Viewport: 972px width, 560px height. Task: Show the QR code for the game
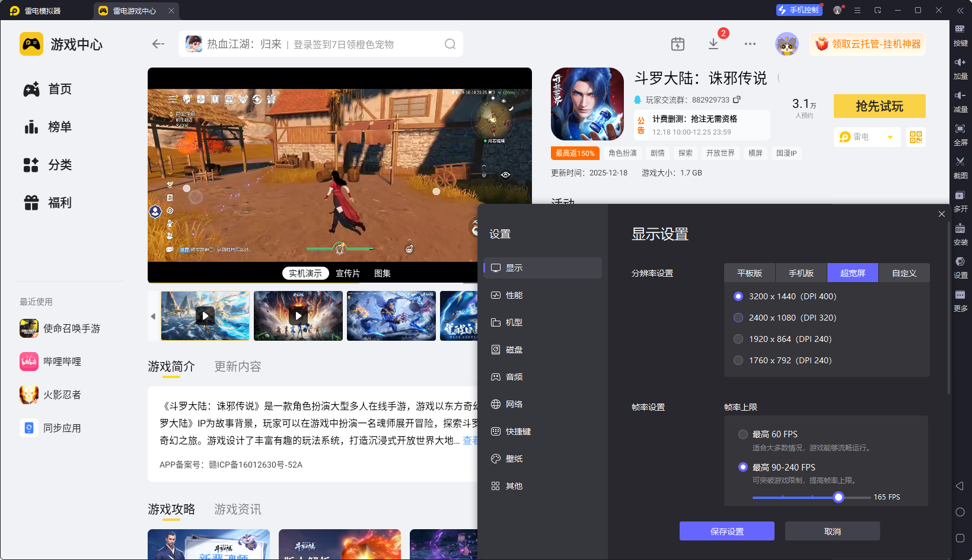(916, 137)
